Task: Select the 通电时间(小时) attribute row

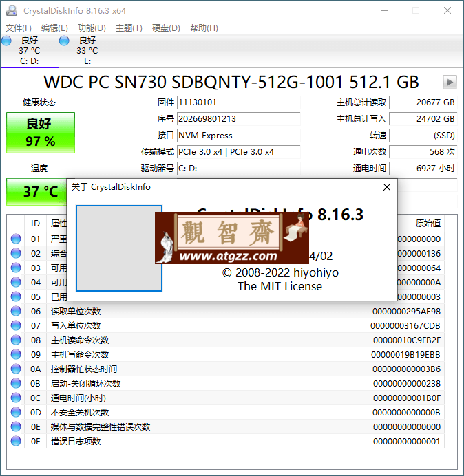Action: point(226,398)
